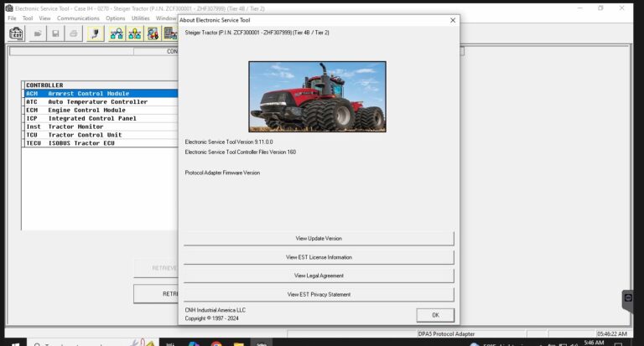Click the blue controller network toolbar icon
The image size is (644, 346).
tap(117, 34)
